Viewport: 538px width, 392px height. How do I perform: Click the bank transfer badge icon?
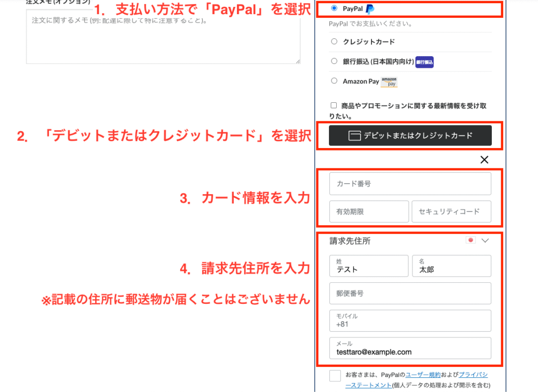[x=425, y=62]
